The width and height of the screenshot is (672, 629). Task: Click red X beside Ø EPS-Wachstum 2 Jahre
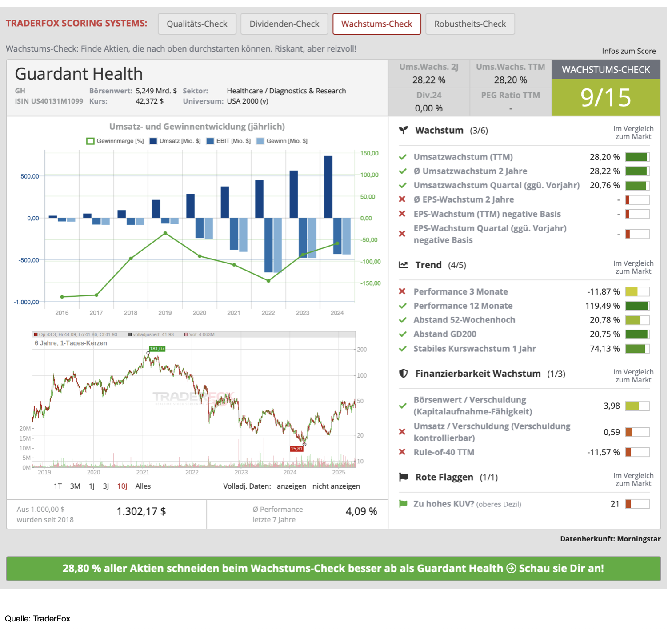tap(402, 199)
